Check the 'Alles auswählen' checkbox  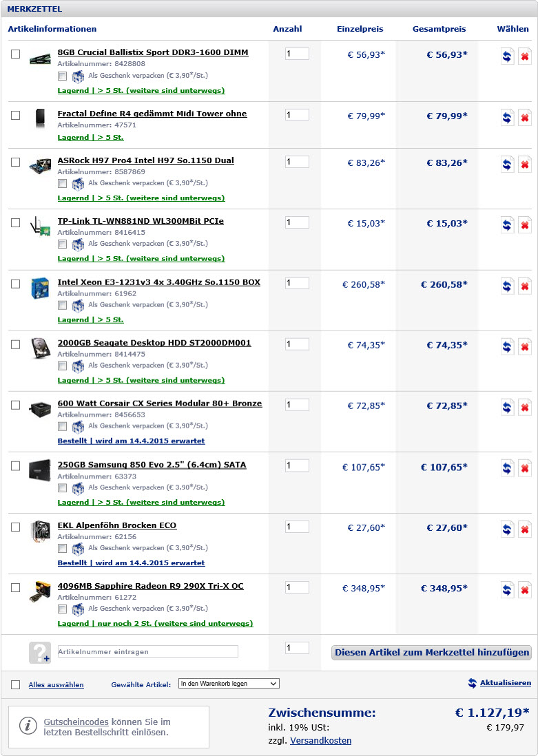(16, 684)
